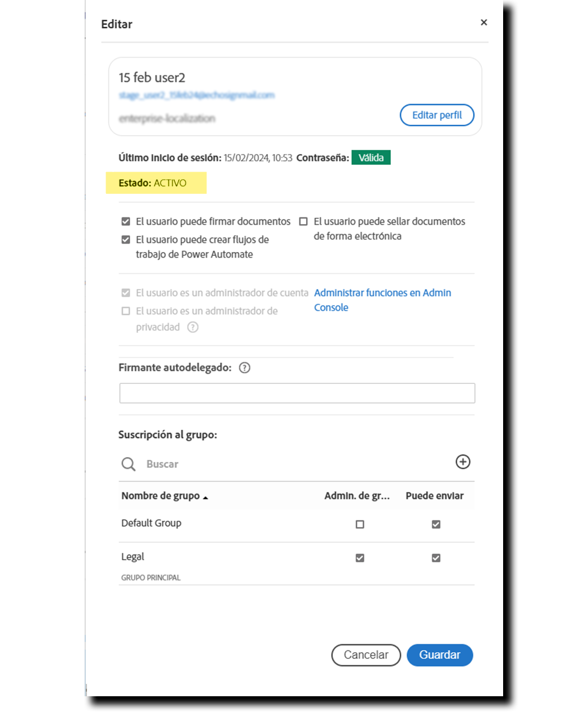Click the 'Válida' password status badge
This screenshot has width=588, height=713.
371,158
